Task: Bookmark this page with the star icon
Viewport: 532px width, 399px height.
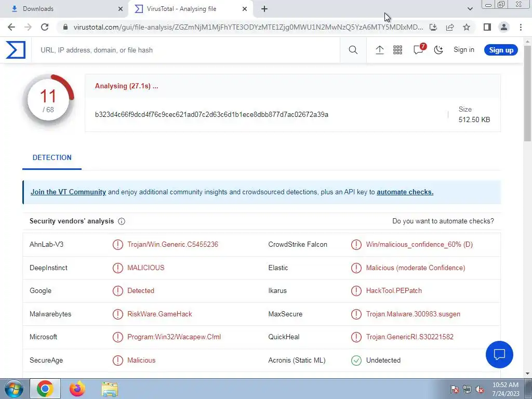Action: [467, 27]
